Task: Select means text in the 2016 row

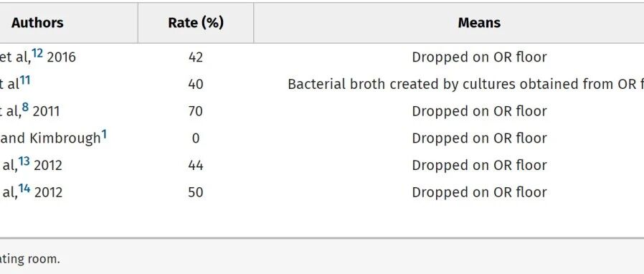Action: click(479, 57)
